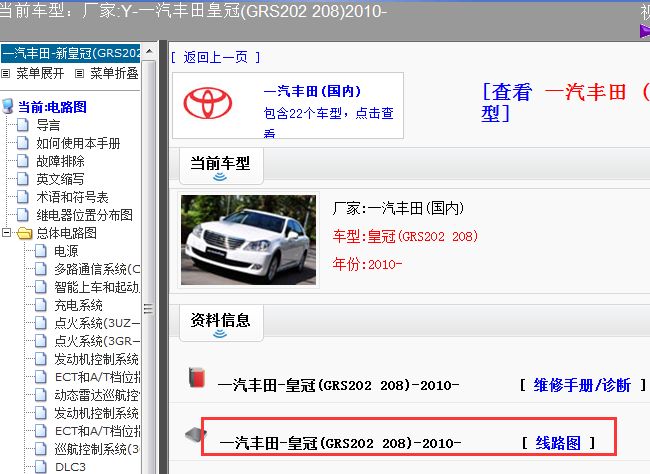Click 车型:皇冠(GRS202 208) red text
Viewport: 650px width, 474px height.
[x=405, y=237]
